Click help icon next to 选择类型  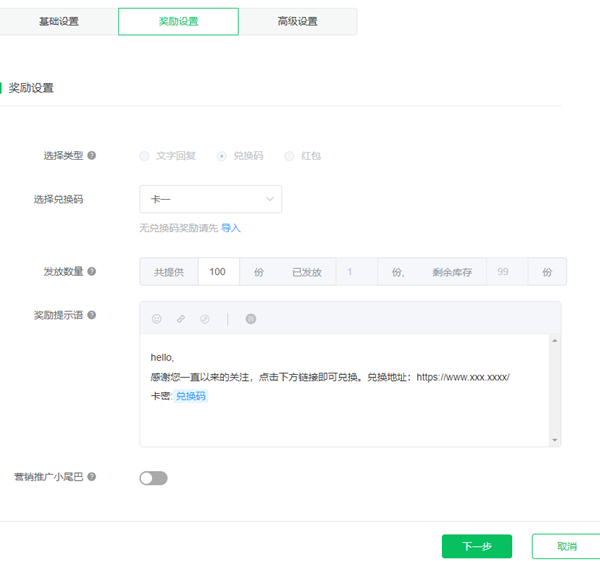click(x=91, y=155)
